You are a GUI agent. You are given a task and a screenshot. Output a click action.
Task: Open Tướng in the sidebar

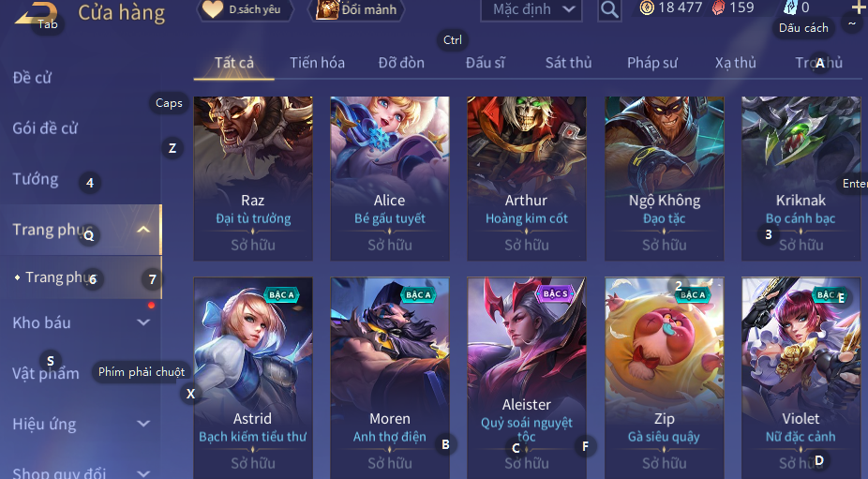click(36, 179)
